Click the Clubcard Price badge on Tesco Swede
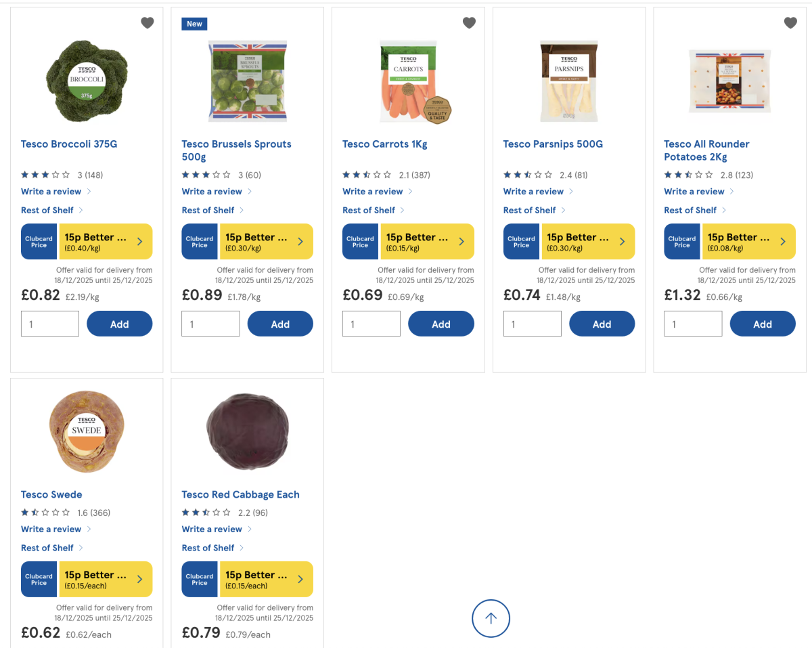This screenshot has height=648, width=812. pyautogui.click(x=39, y=579)
